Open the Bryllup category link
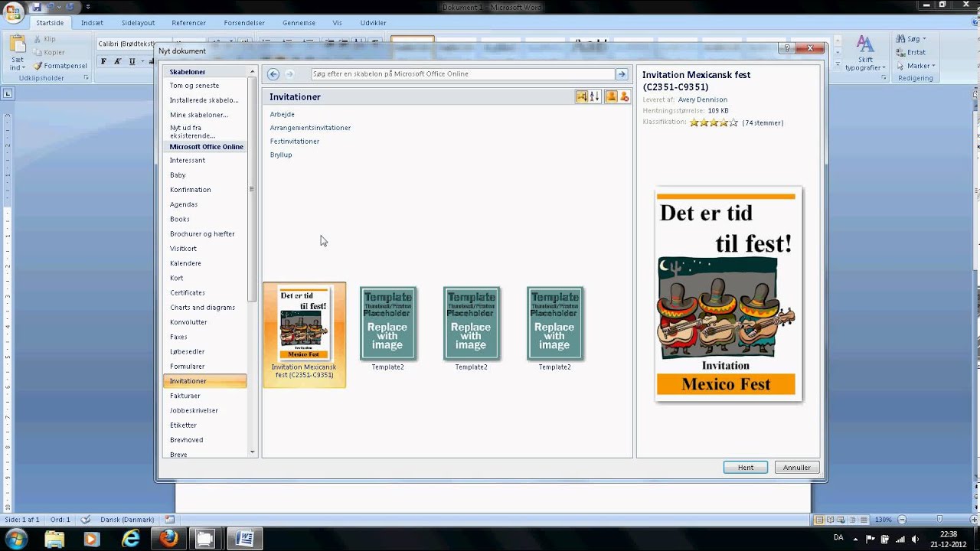 281,155
